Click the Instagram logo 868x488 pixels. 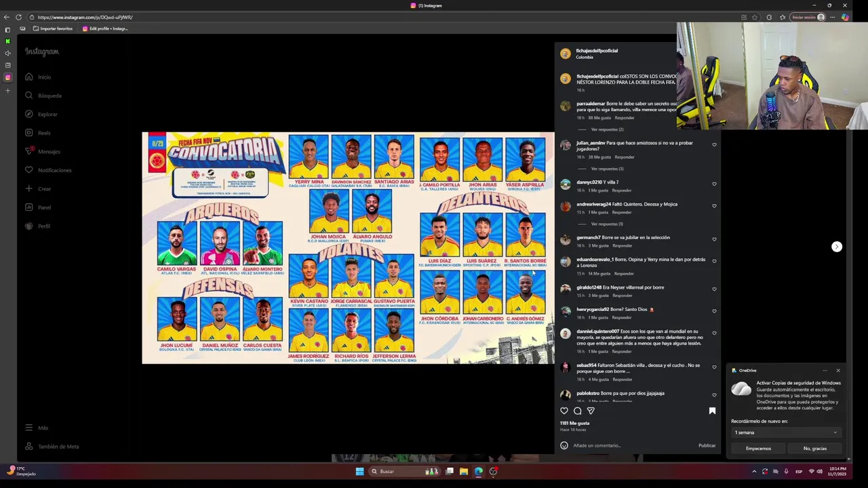pos(42,52)
